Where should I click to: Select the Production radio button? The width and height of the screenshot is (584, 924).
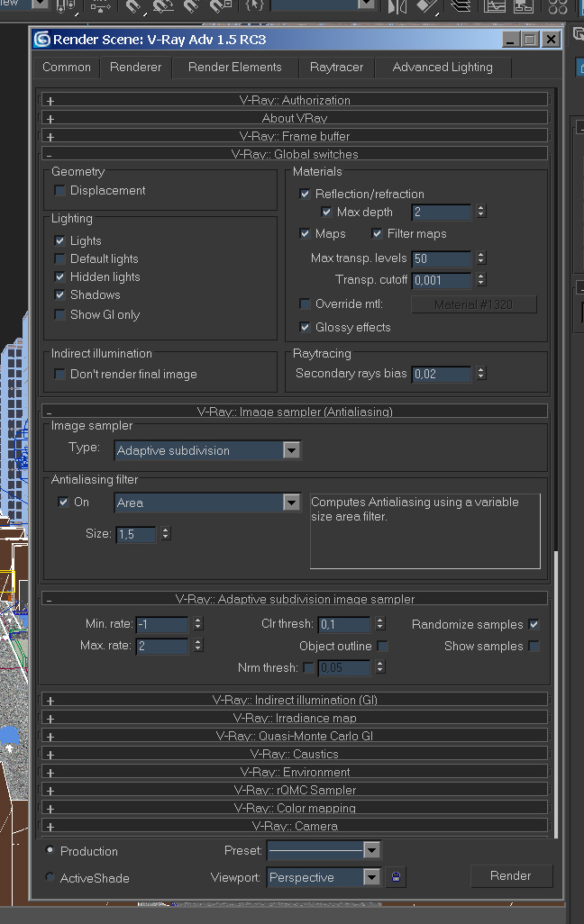tap(50, 850)
